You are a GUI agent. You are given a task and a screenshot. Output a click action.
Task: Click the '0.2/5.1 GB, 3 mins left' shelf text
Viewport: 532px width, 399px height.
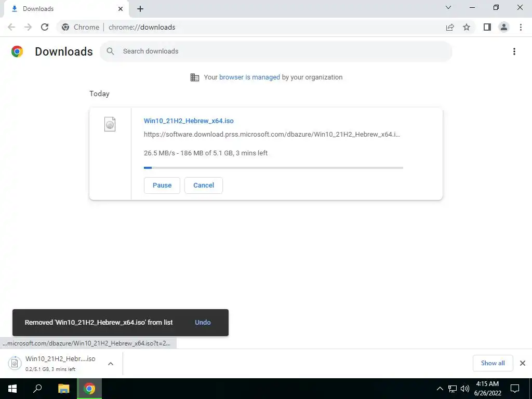click(50, 369)
